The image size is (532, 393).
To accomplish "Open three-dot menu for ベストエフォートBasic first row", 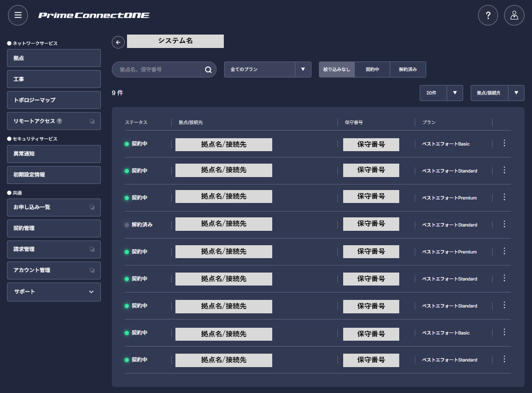I will click(504, 143).
